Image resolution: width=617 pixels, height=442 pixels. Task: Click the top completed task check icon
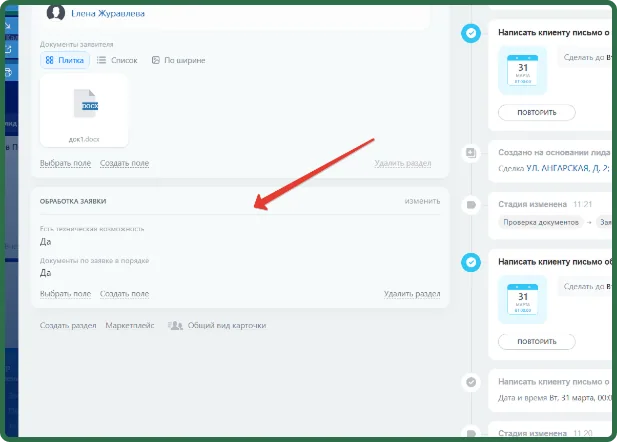click(471, 33)
